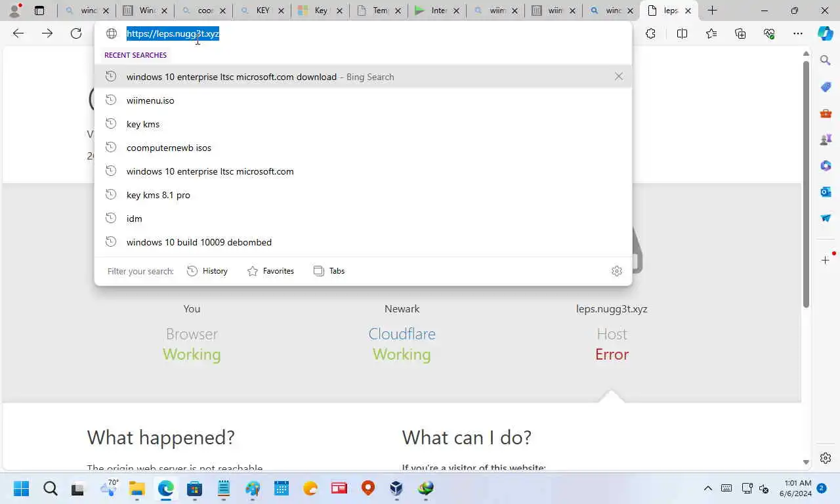This screenshot has width=840, height=504.
Task: Open the sidebar paper plane icon
Action: [x=826, y=218]
